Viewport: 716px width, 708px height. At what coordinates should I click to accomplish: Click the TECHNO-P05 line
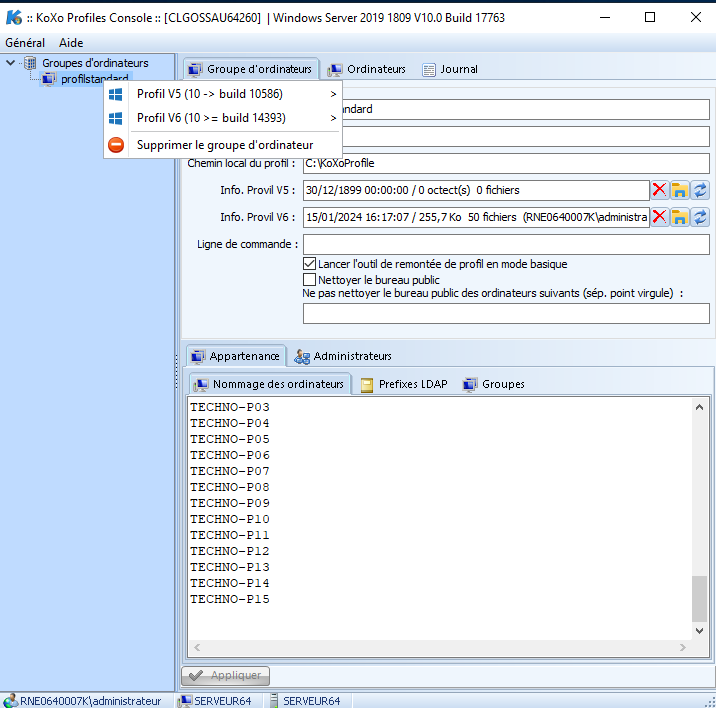pos(230,439)
